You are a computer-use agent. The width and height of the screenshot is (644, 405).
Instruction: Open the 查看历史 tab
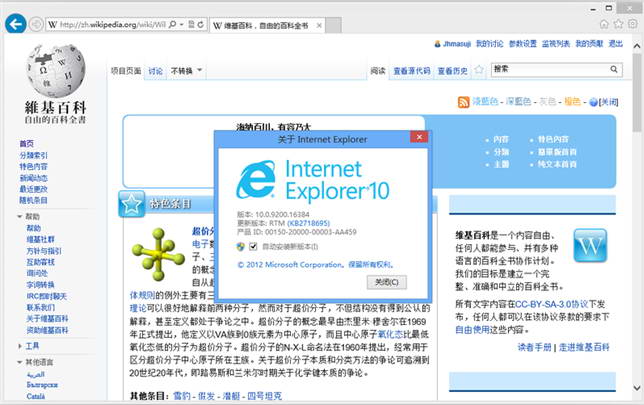(x=452, y=71)
